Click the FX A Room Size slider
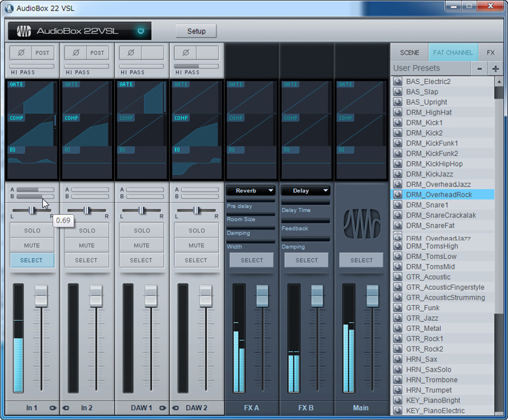508x420 pixels. pos(251,214)
